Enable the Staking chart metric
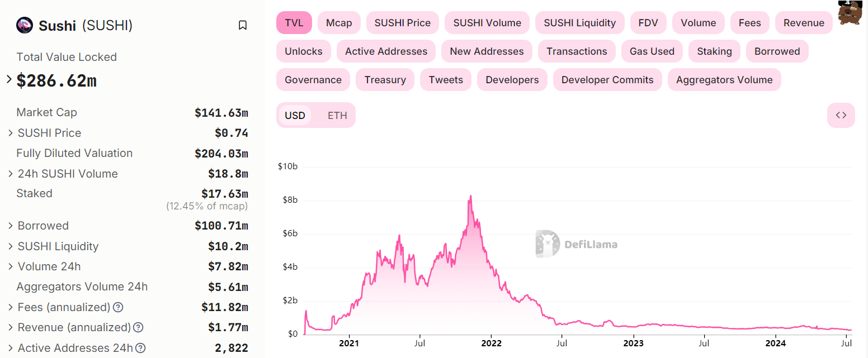This screenshot has width=868, height=358. [714, 51]
